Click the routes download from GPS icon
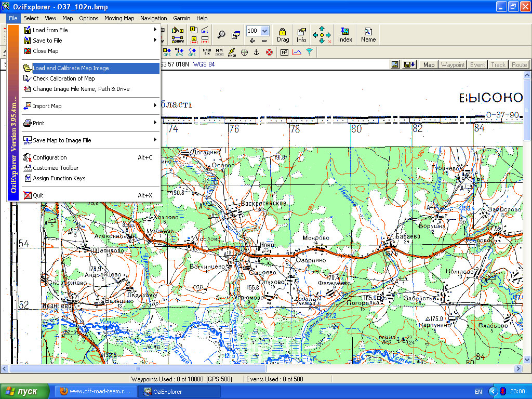The image size is (532, 399). point(179,52)
